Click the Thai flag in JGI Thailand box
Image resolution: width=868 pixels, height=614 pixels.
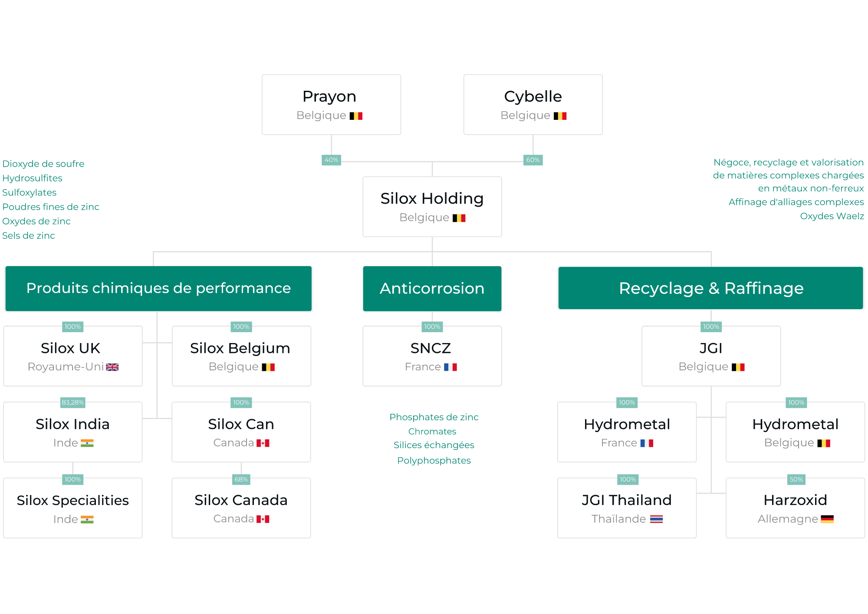(x=656, y=519)
